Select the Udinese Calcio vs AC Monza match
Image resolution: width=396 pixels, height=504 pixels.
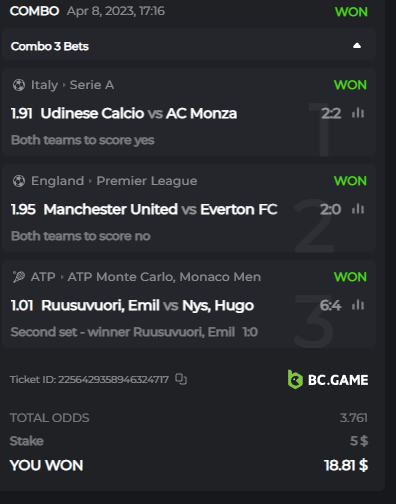click(139, 113)
